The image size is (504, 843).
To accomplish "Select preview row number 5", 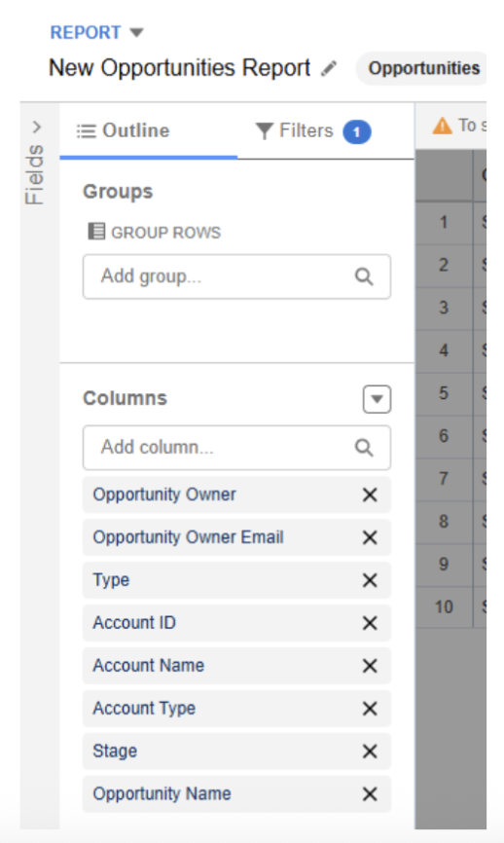I will 444,393.
